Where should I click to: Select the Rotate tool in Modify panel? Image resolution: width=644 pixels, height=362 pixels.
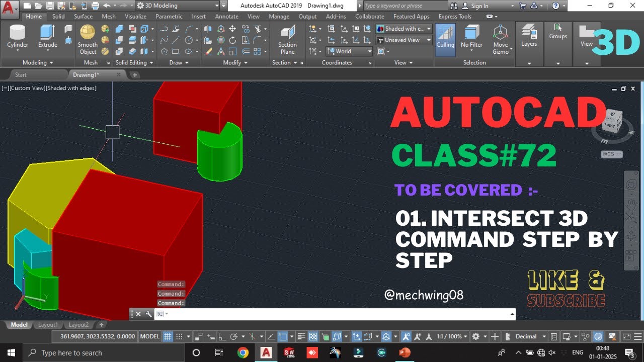pos(232,40)
